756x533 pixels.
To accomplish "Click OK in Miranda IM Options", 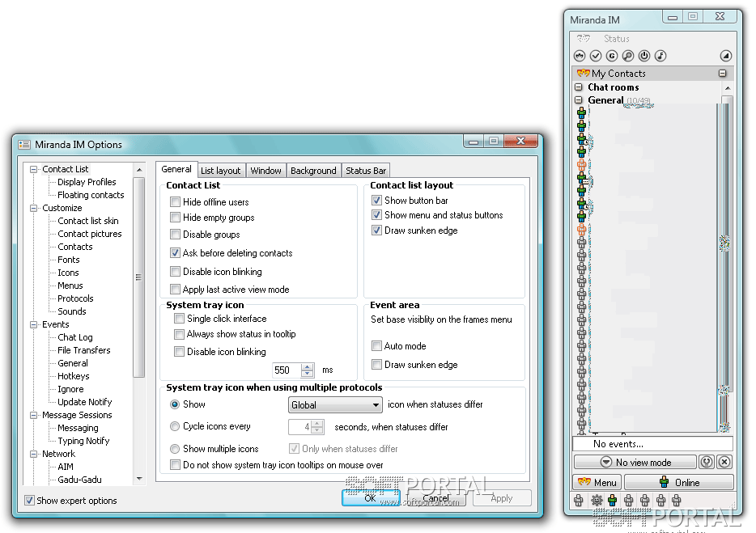I will pyautogui.click(x=370, y=498).
